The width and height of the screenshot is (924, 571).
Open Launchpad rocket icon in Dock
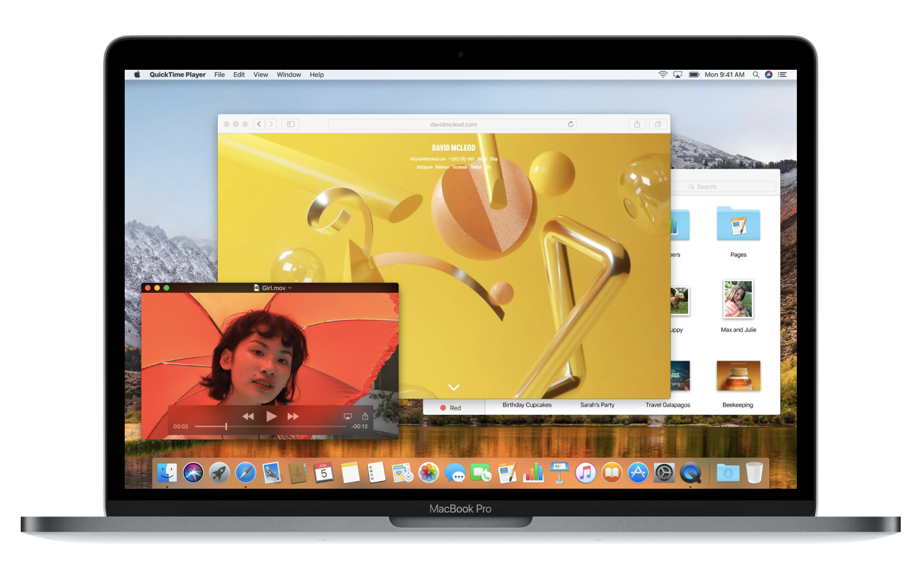tap(219, 473)
